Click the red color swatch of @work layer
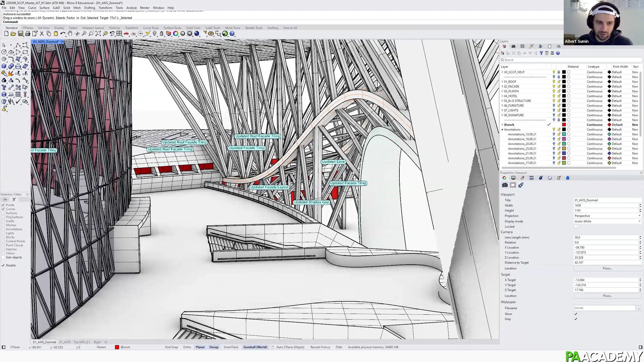644x362 pixels. click(x=564, y=125)
